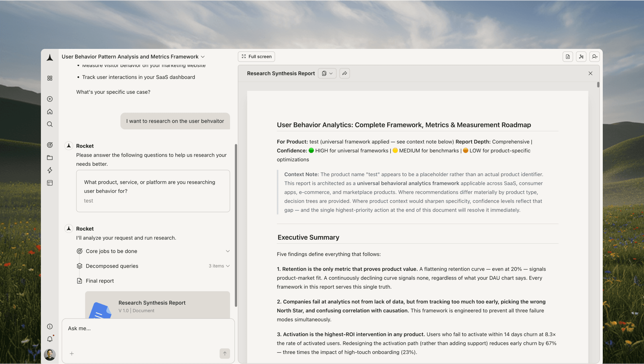Click the add-user icon at top right
Viewport: 644px width, 364px height.
coord(594,57)
